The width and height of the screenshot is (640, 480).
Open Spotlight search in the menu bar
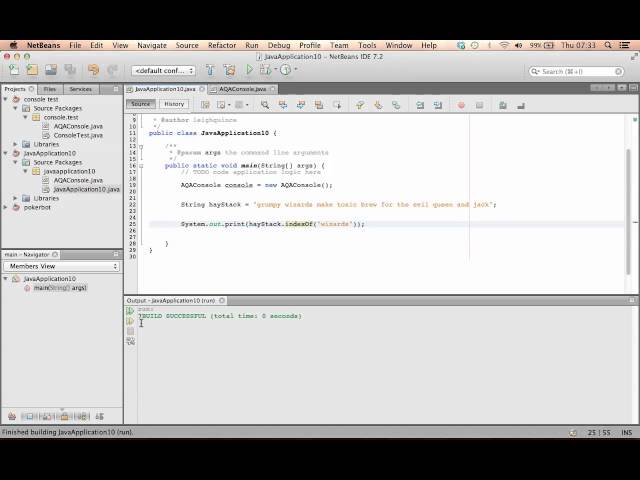click(608, 45)
